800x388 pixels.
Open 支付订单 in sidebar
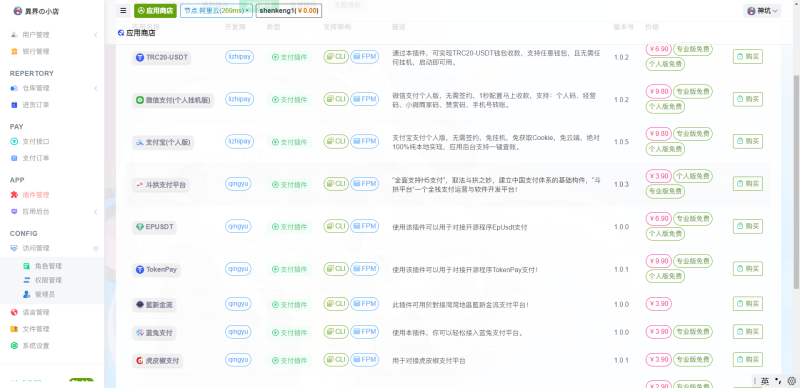[x=36, y=158]
